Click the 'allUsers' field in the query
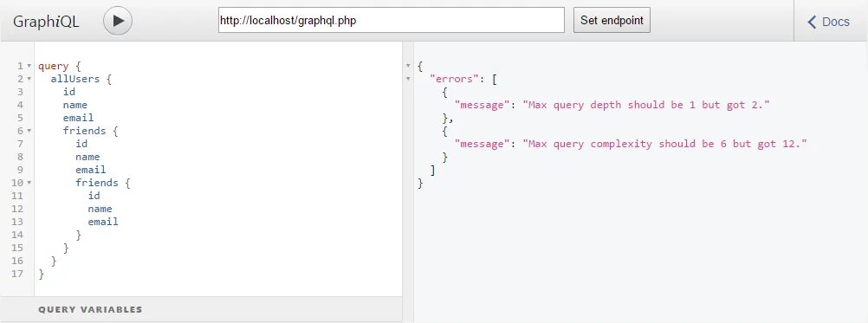Viewport: 868px width, 323px height. pyautogui.click(x=75, y=79)
